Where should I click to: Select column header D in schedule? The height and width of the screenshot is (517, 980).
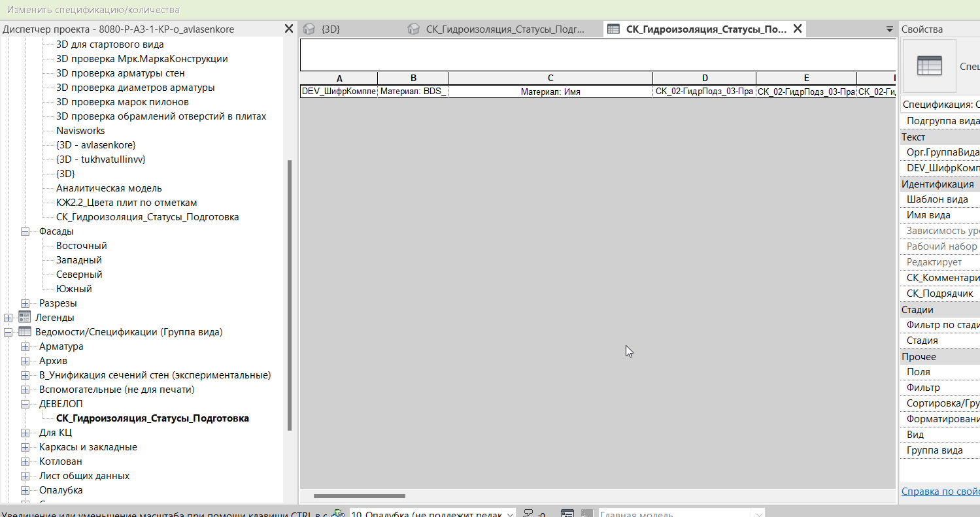[x=705, y=78]
